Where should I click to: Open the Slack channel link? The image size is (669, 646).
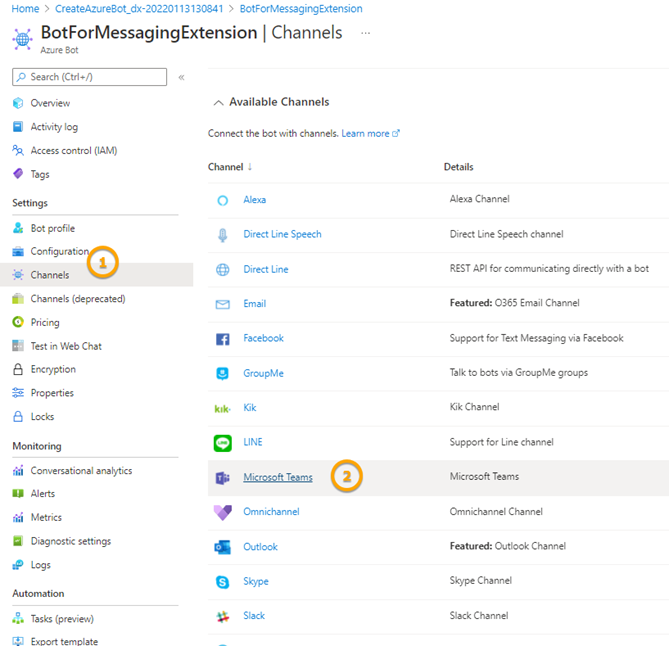click(x=254, y=616)
